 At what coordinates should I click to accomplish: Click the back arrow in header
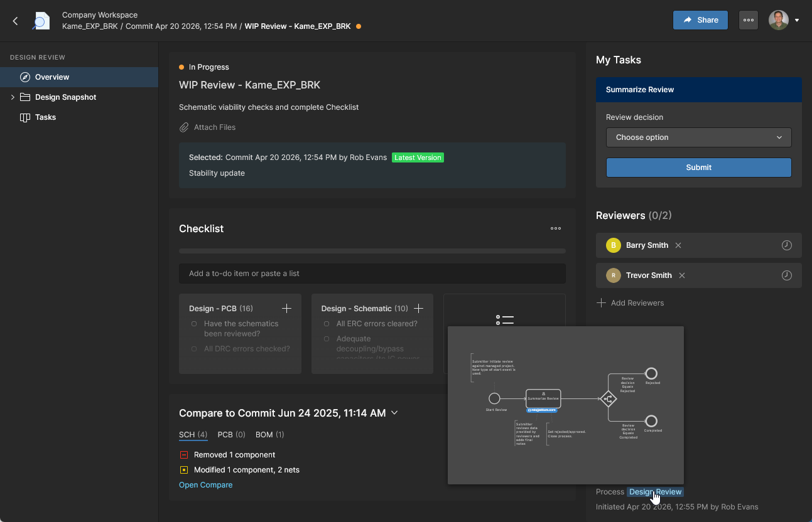pos(16,21)
